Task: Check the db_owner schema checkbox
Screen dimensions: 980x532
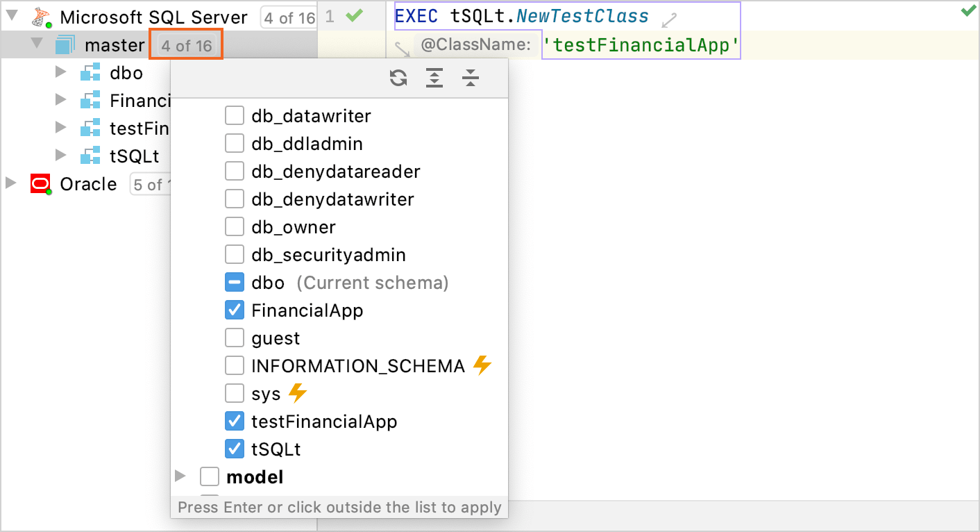Action: [x=235, y=226]
